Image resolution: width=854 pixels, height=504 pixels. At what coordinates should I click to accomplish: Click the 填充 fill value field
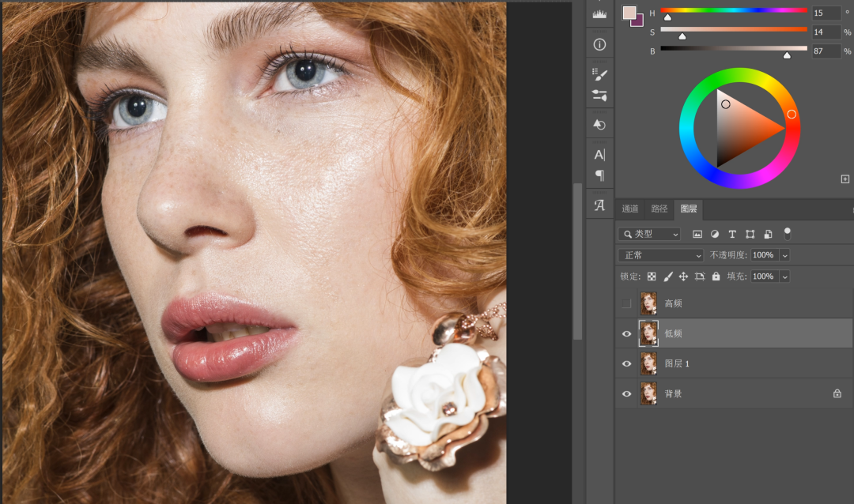tap(764, 276)
